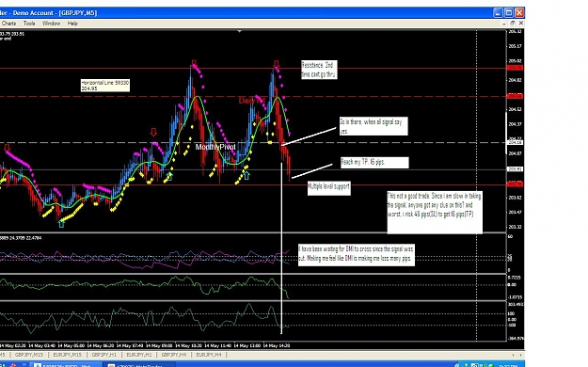This screenshot has width=588, height=367.
Task: Select the Horizontal Line 59330 label
Action: 105,86
